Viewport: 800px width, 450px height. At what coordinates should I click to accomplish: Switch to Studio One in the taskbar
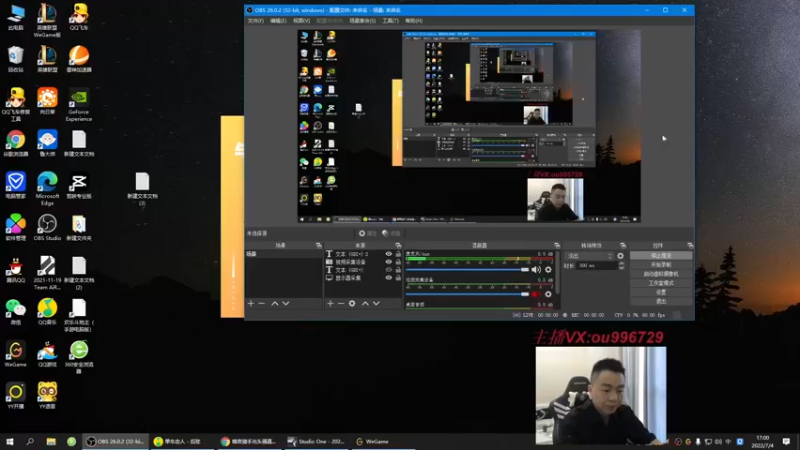(x=316, y=442)
